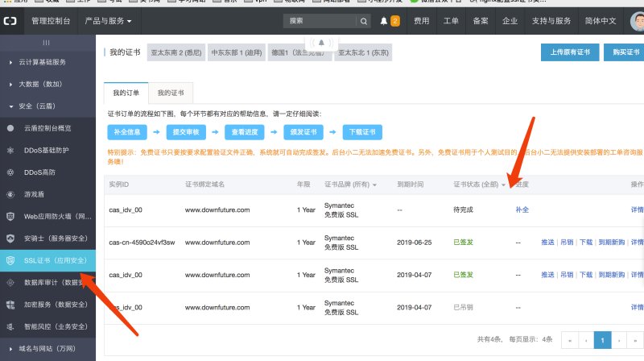Click 购买证书 button
Image resolution: width=644 pixels, height=361 pixels.
click(x=625, y=52)
